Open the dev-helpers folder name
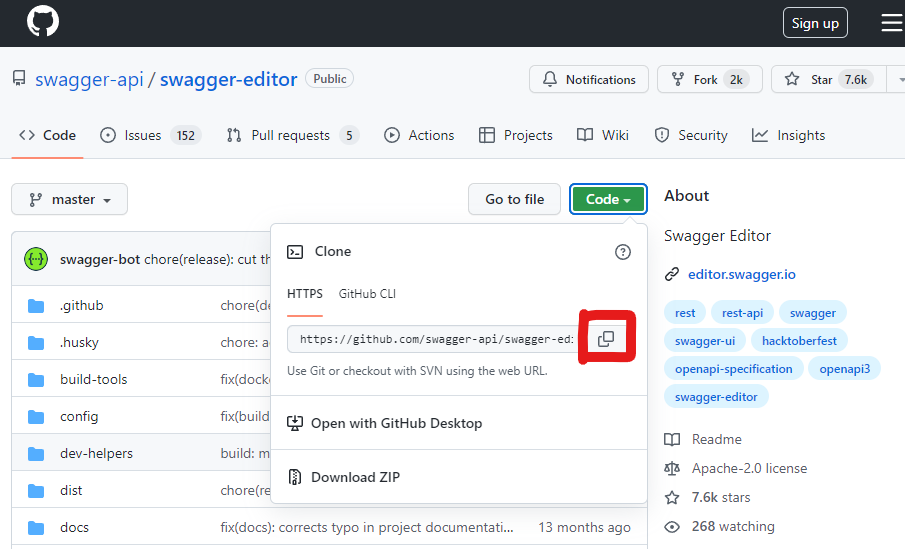Screen dimensions: 905x549 96,453
